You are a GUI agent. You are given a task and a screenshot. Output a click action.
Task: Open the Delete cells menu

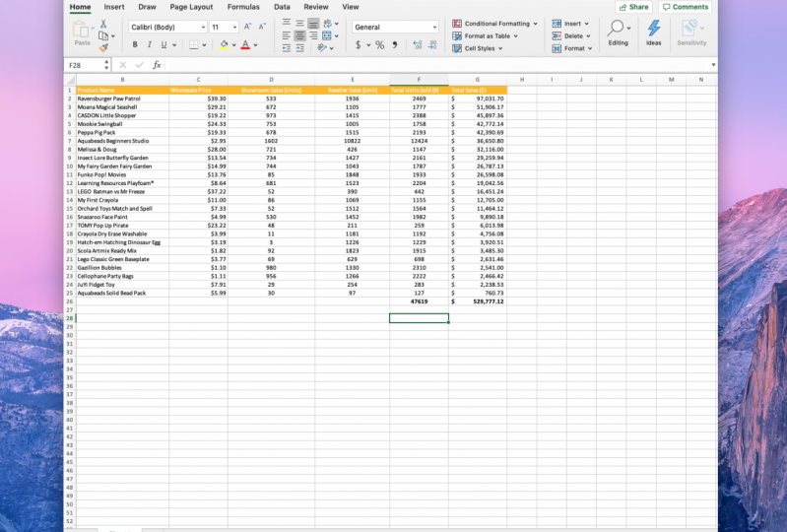(571, 36)
